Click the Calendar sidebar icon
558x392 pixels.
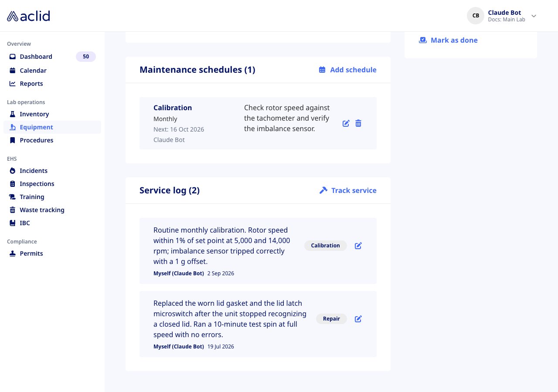pyautogui.click(x=13, y=71)
